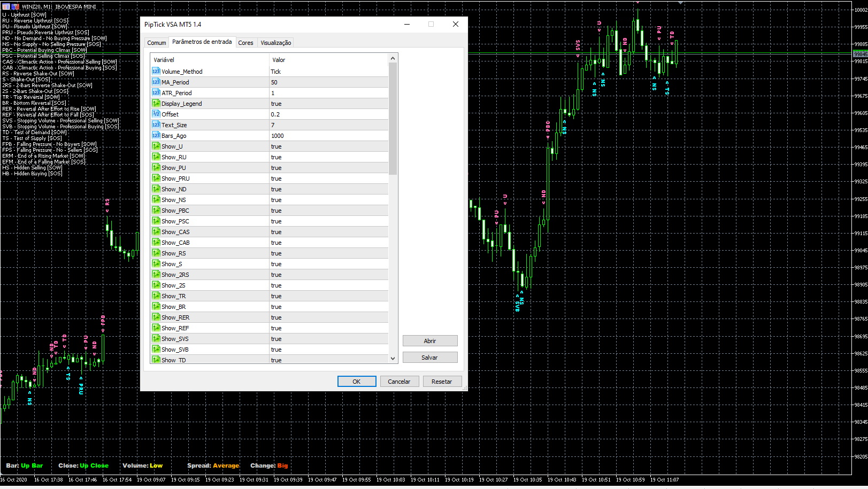Click the chart window icon beside WINZ20
Image resolution: width=868 pixels, height=489 pixels.
[x=6, y=6]
